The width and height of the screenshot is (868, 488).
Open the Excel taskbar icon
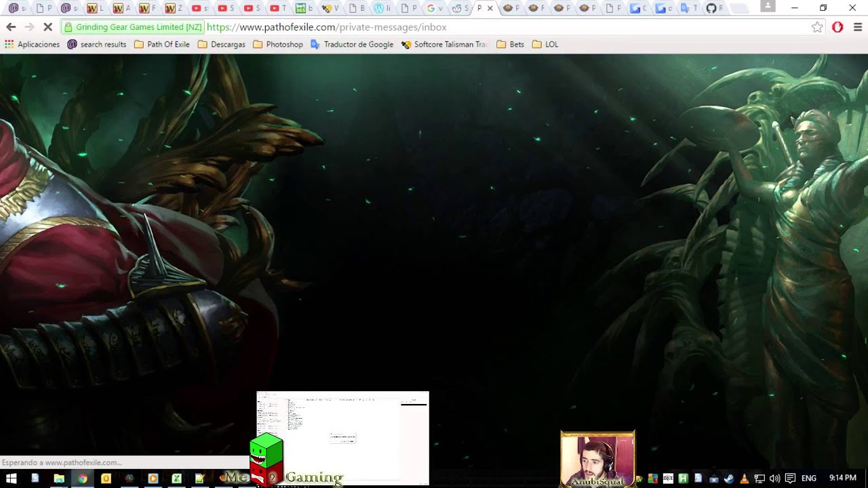point(176,479)
